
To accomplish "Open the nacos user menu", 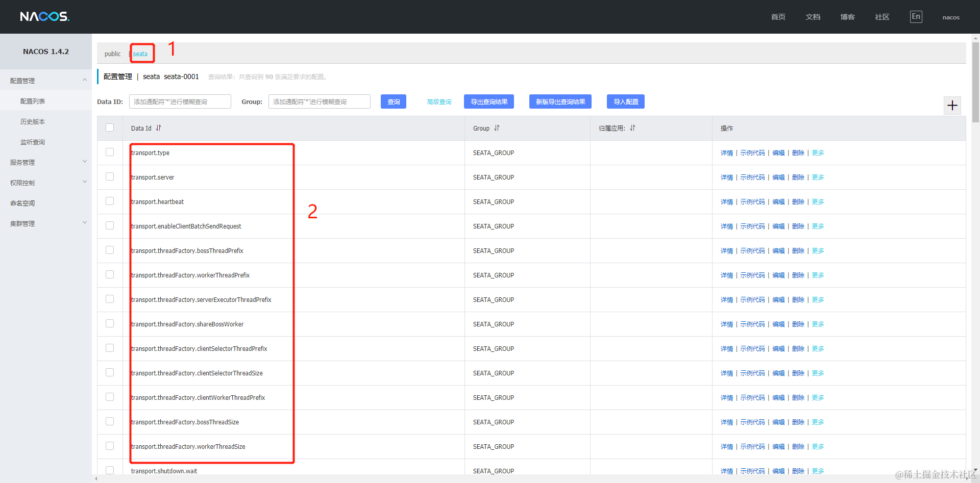I will (951, 17).
